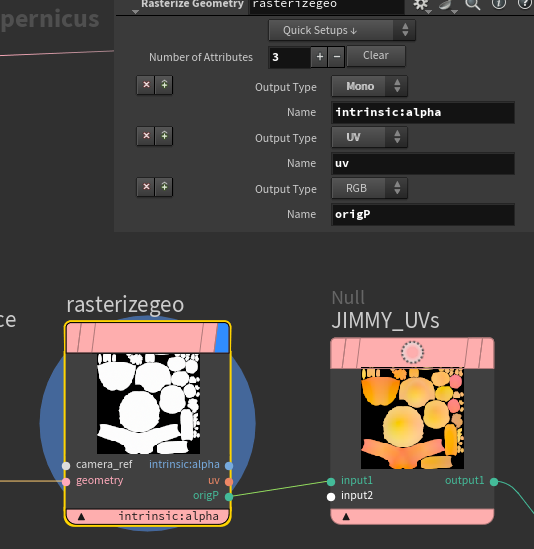This screenshot has width=534, height=549.
Task: Delete the origP attribute entry with X
Action: [x=146, y=187]
